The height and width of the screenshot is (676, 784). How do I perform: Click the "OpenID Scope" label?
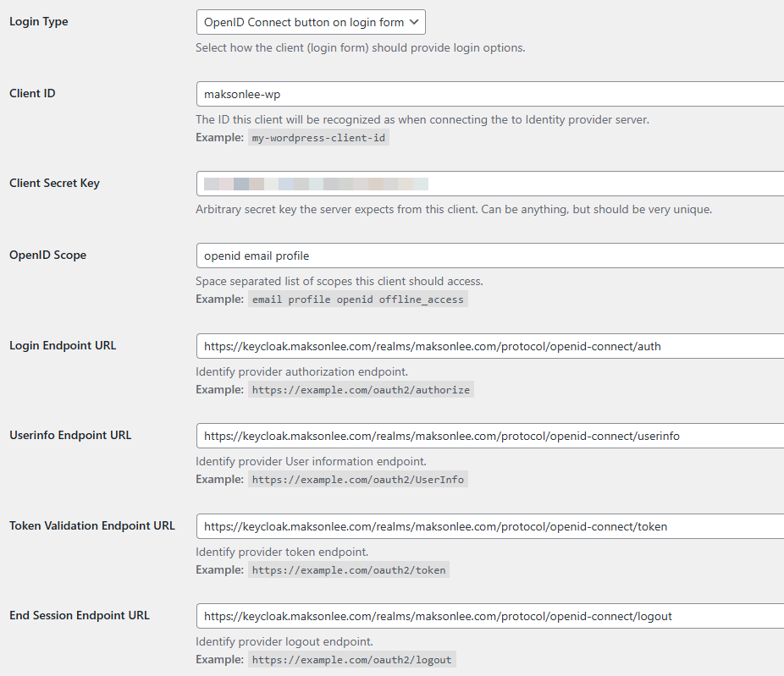[x=47, y=255]
